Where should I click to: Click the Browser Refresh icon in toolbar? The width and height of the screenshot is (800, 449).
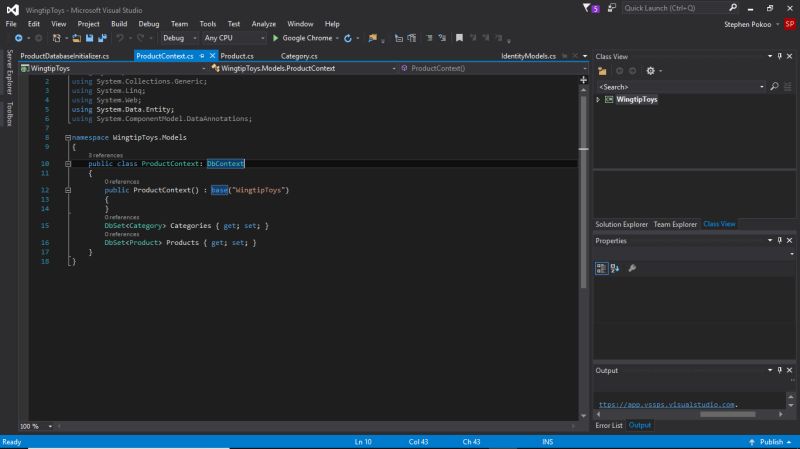point(348,38)
